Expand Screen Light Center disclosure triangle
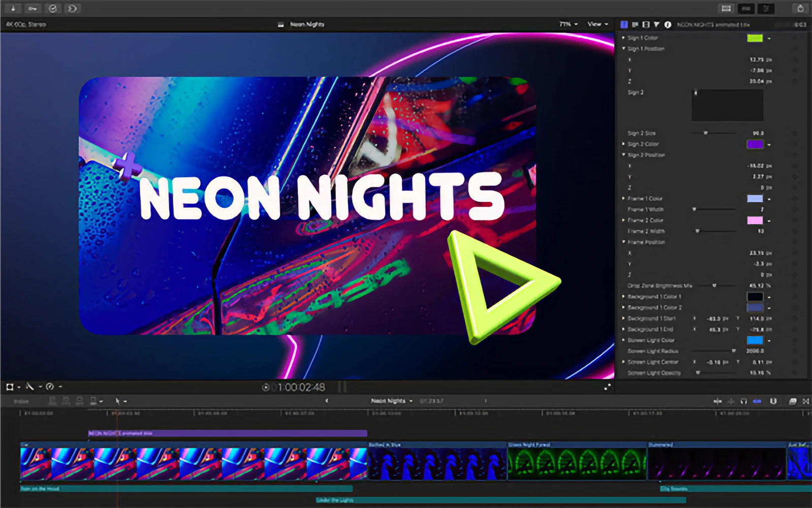 pyautogui.click(x=624, y=362)
